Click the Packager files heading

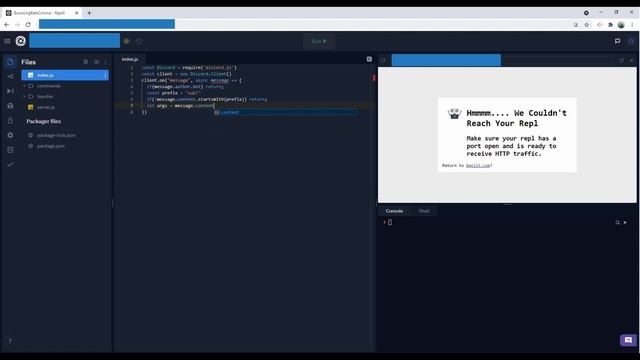click(44, 121)
